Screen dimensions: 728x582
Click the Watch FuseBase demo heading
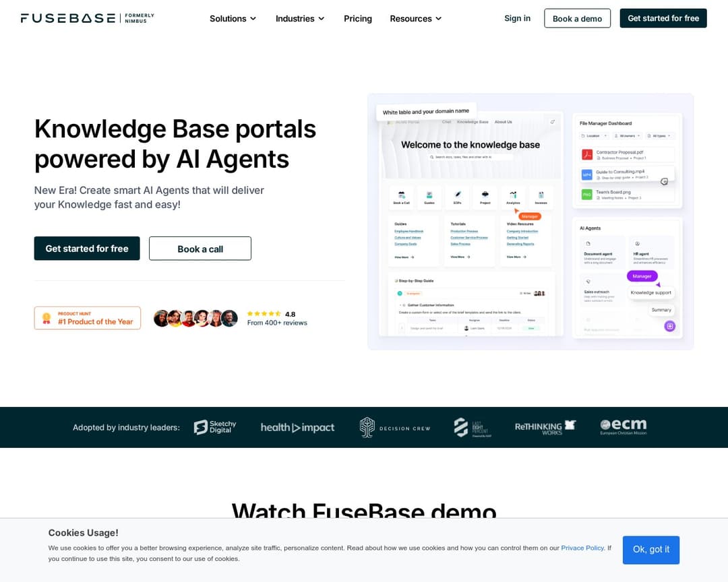pos(364,511)
